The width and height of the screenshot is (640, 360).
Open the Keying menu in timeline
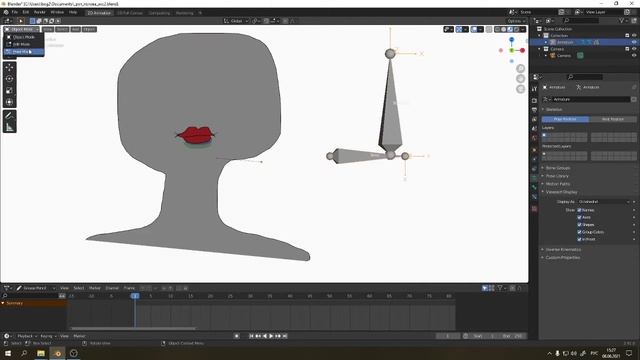[48, 336]
